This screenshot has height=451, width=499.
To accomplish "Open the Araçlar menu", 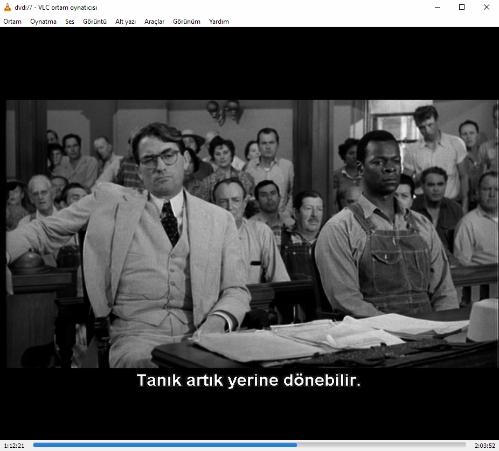I will pos(154,22).
